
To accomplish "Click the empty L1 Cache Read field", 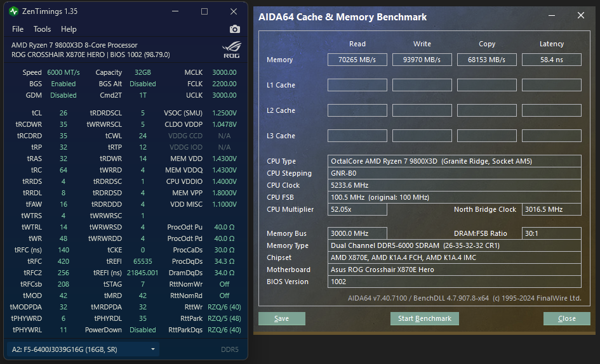I will pos(357,85).
